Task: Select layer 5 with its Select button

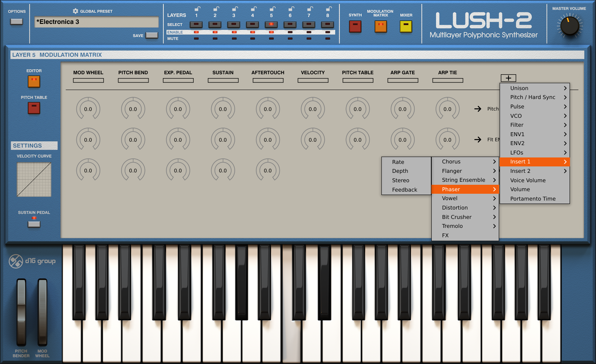Action: [x=271, y=25]
